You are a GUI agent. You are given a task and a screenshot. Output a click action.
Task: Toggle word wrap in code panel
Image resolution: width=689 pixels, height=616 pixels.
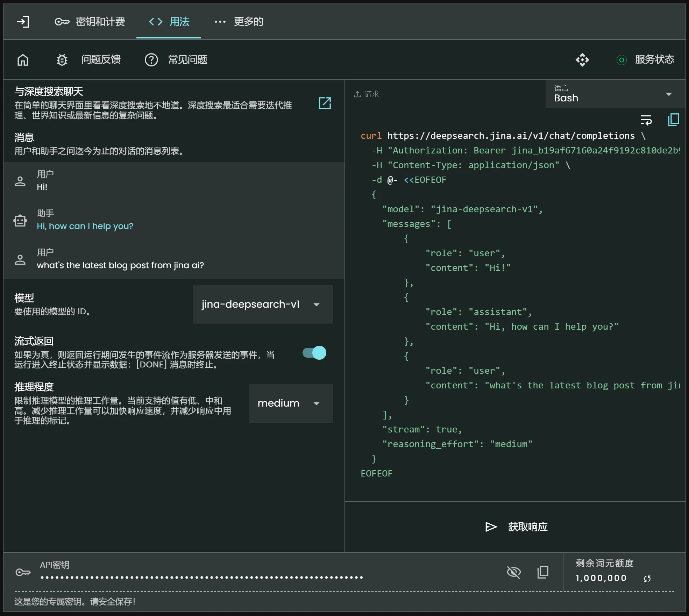(646, 120)
